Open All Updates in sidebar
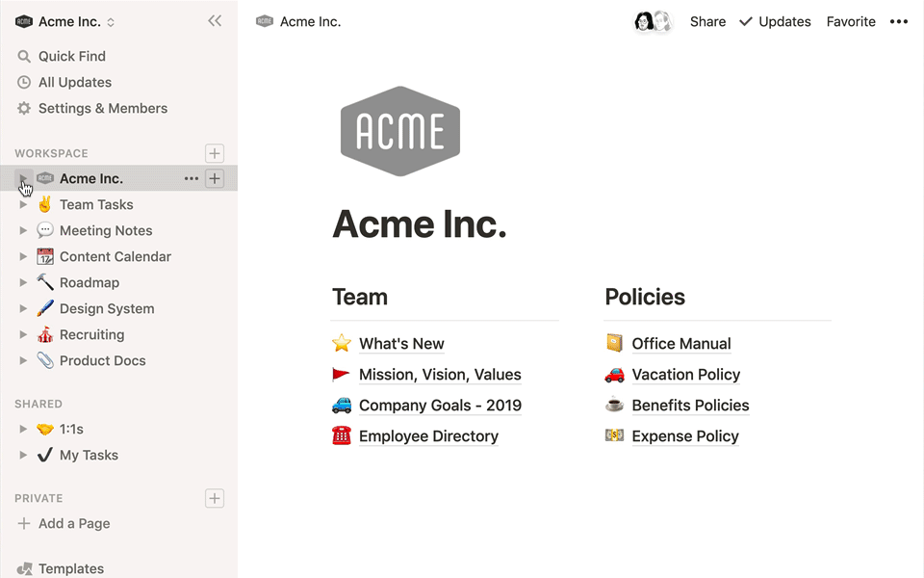This screenshot has height=578, width=924. coord(74,82)
